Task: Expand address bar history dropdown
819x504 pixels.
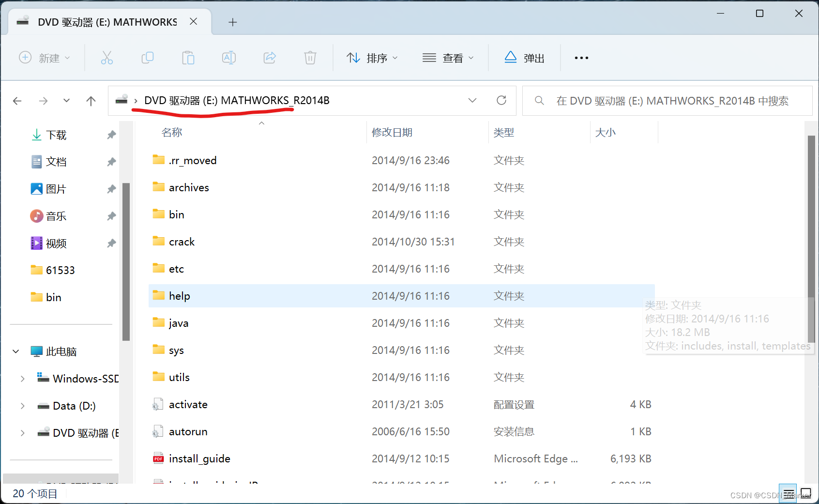Action: click(472, 100)
